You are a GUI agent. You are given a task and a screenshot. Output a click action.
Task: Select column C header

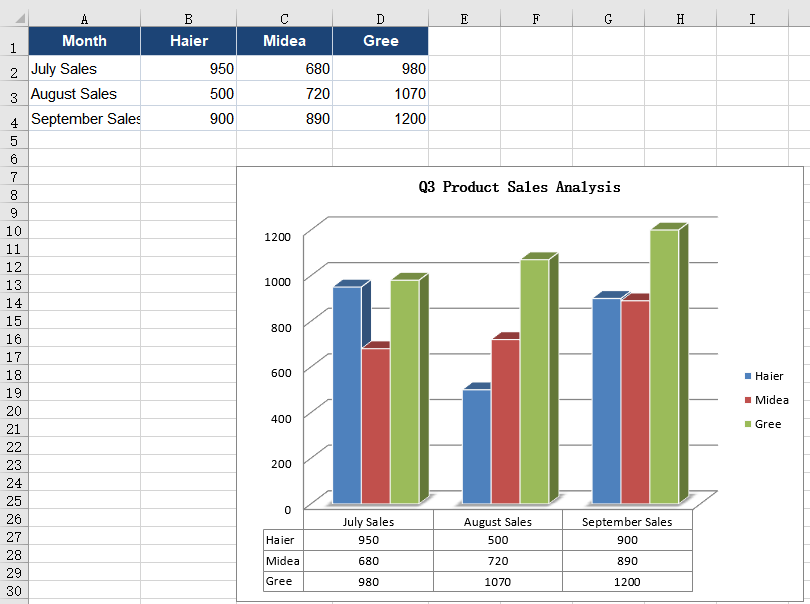pyautogui.click(x=284, y=19)
